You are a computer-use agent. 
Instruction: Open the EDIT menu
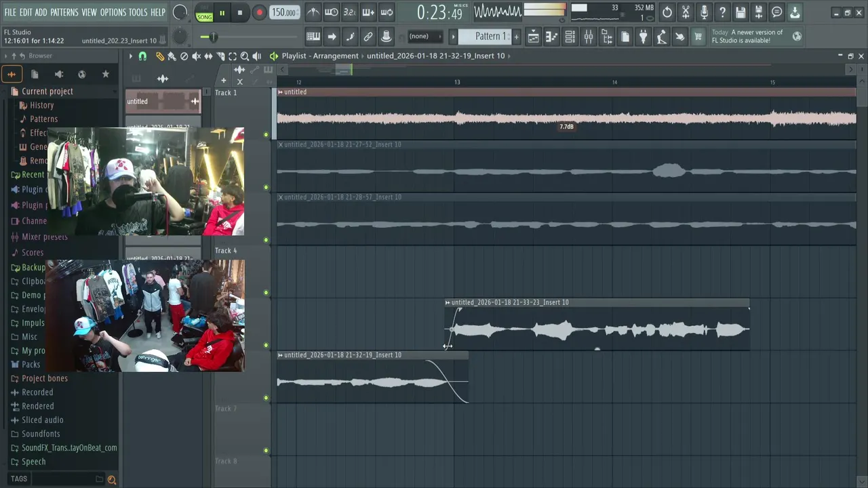[26, 12]
